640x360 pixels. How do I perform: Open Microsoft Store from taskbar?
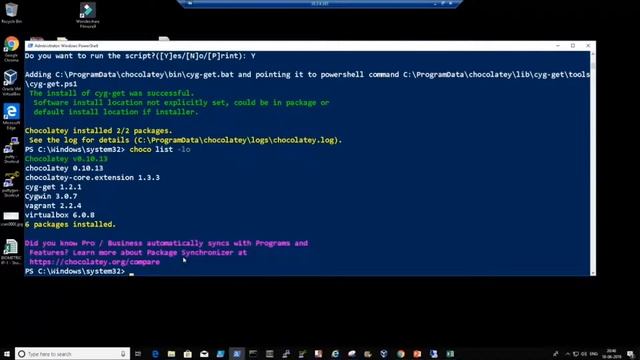click(188, 354)
